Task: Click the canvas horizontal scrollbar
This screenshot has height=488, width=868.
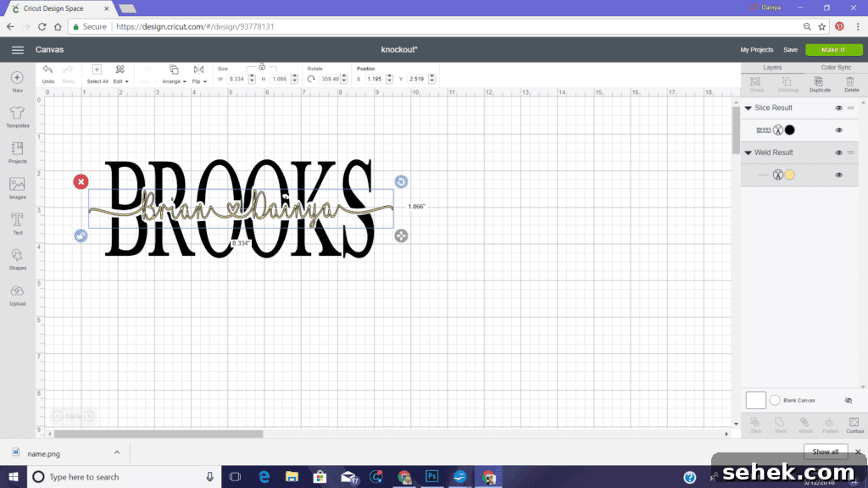Action: [x=159, y=434]
